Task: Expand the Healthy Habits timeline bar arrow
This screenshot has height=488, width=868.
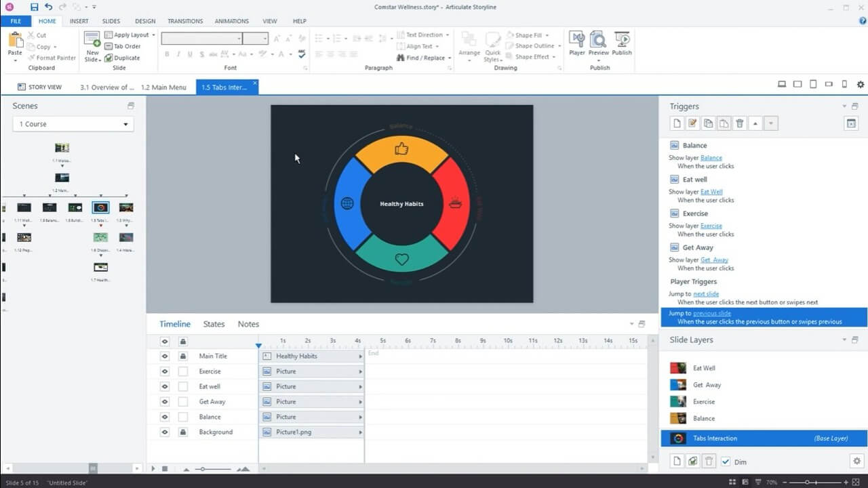Action: 360,356
